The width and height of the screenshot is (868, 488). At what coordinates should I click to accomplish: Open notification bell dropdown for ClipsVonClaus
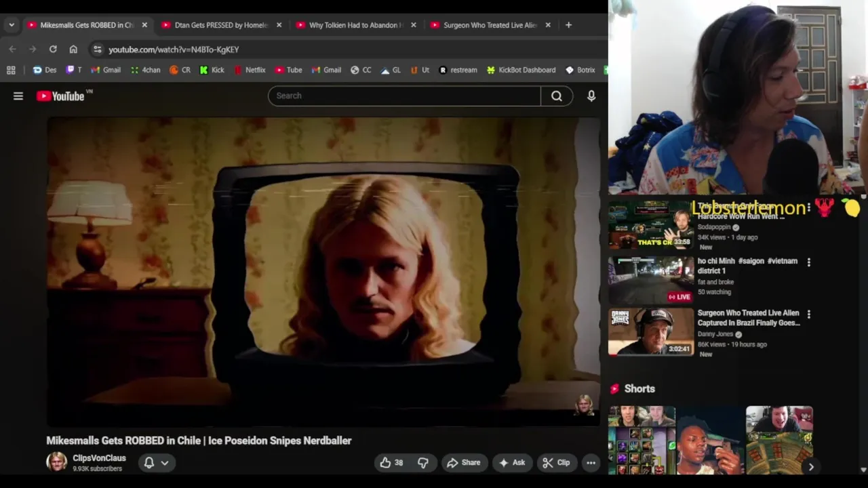[156, 462]
